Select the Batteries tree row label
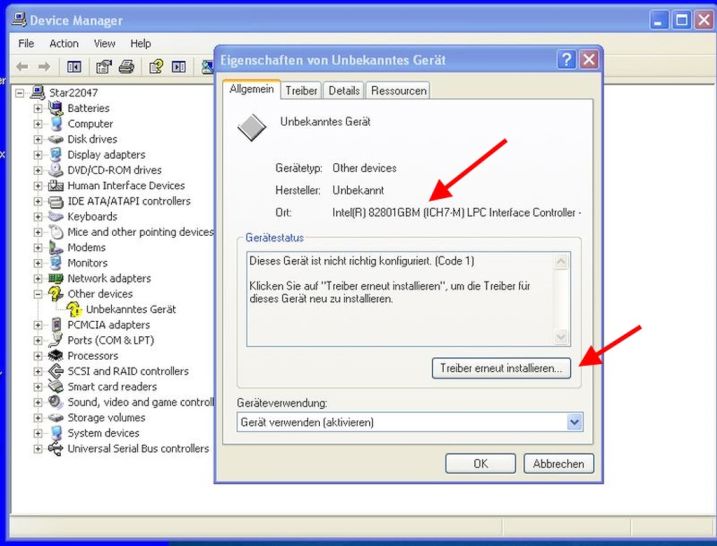The height and width of the screenshot is (546, 717). [89, 108]
